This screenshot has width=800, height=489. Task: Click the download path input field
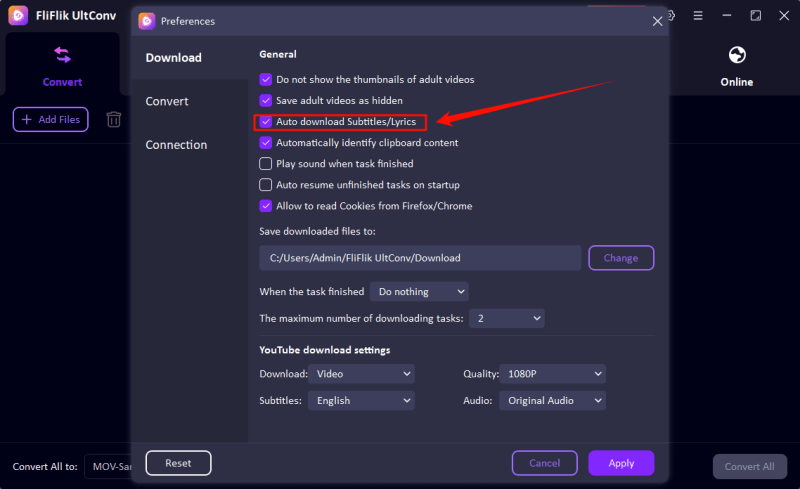coord(420,258)
